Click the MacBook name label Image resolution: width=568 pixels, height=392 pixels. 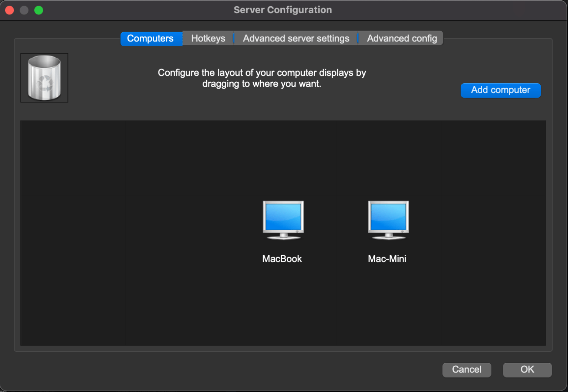click(282, 259)
